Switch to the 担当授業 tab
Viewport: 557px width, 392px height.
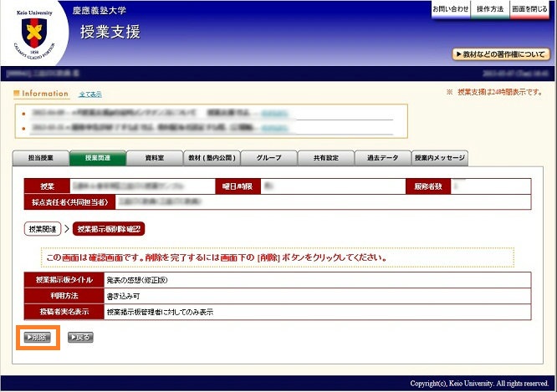pyautogui.click(x=40, y=158)
